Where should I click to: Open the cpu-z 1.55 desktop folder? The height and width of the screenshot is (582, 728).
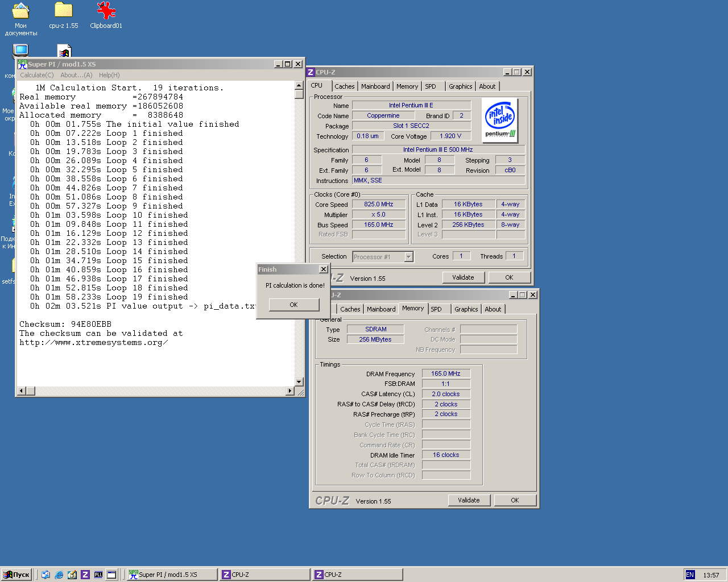(64, 15)
